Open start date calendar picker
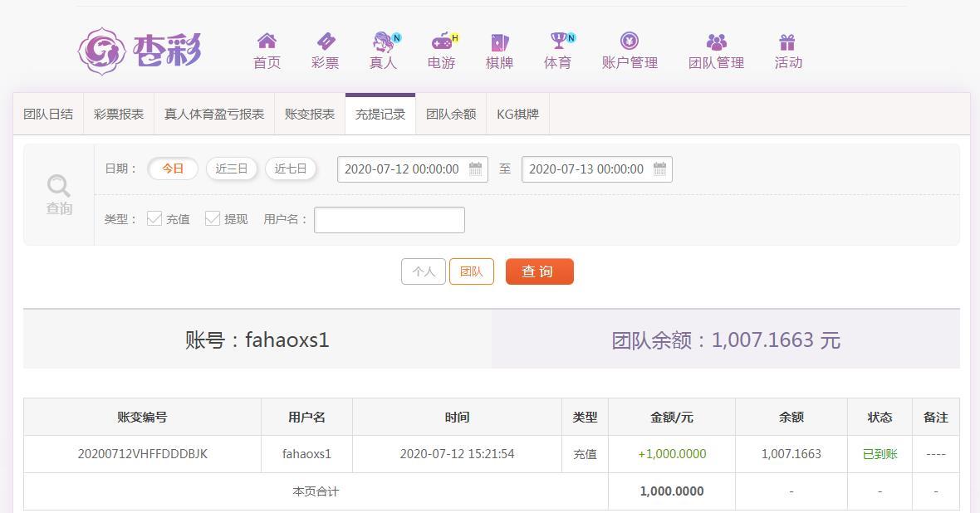The height and width of the screenshot is (513, 980). (476, 169)
